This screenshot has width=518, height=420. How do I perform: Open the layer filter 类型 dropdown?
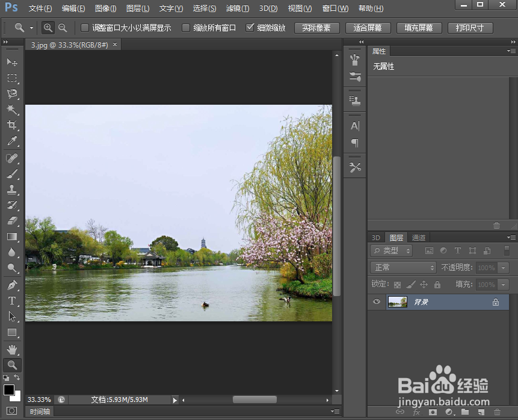(x=390, y=250)
